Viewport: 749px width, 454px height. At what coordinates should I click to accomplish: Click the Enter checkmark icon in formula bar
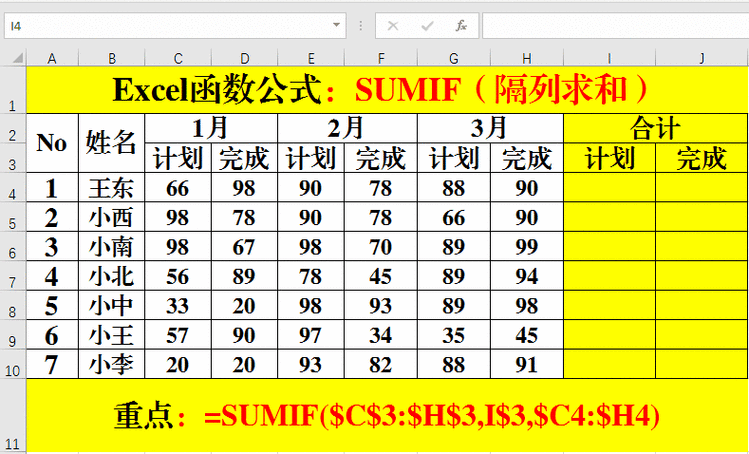[x=427, y=26]
